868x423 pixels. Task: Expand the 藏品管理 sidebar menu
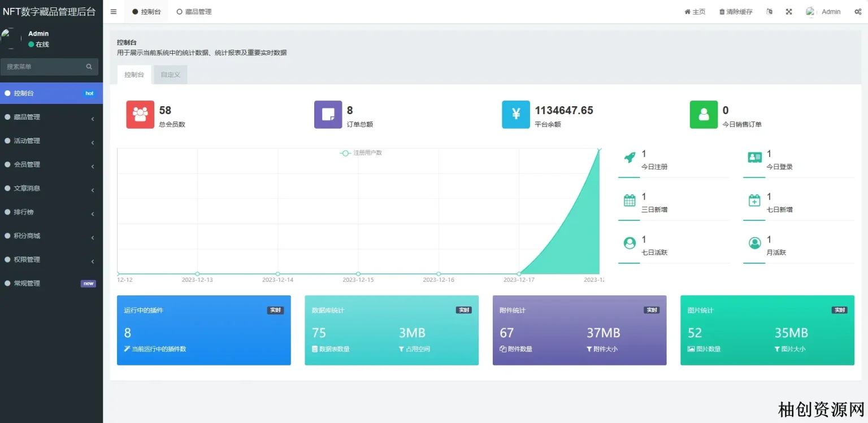pos(51,117)
